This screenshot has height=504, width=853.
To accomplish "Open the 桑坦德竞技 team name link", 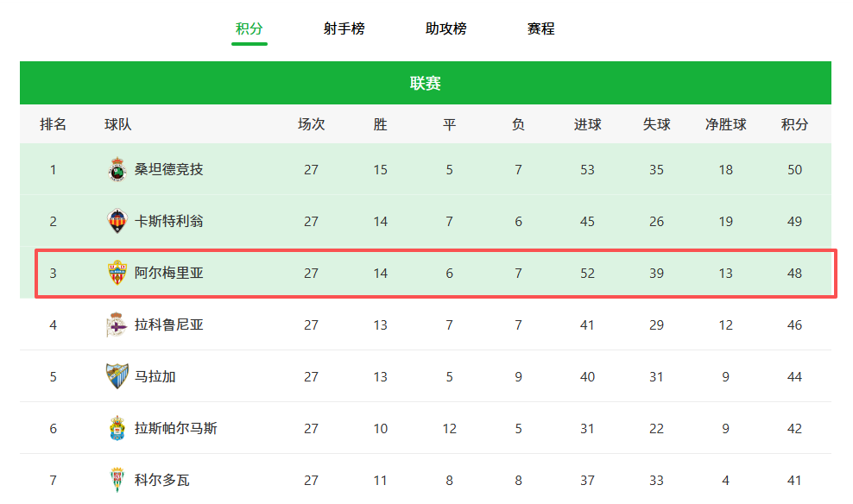I will [x=169, y=170].
